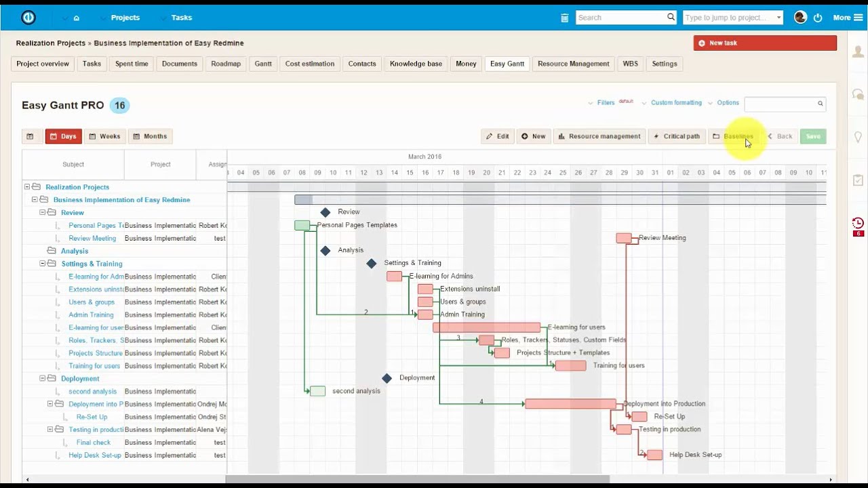868x488 pixels.
Task: Open the Cost estimation tab
Action: click(x=310, y=64)
